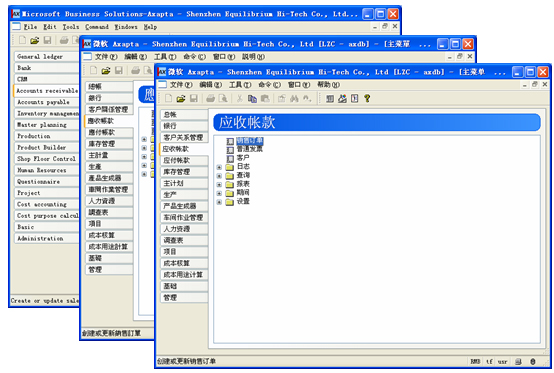Click form icon beside 客户 tree entry
554x373 pixels.
pos(230,158)
